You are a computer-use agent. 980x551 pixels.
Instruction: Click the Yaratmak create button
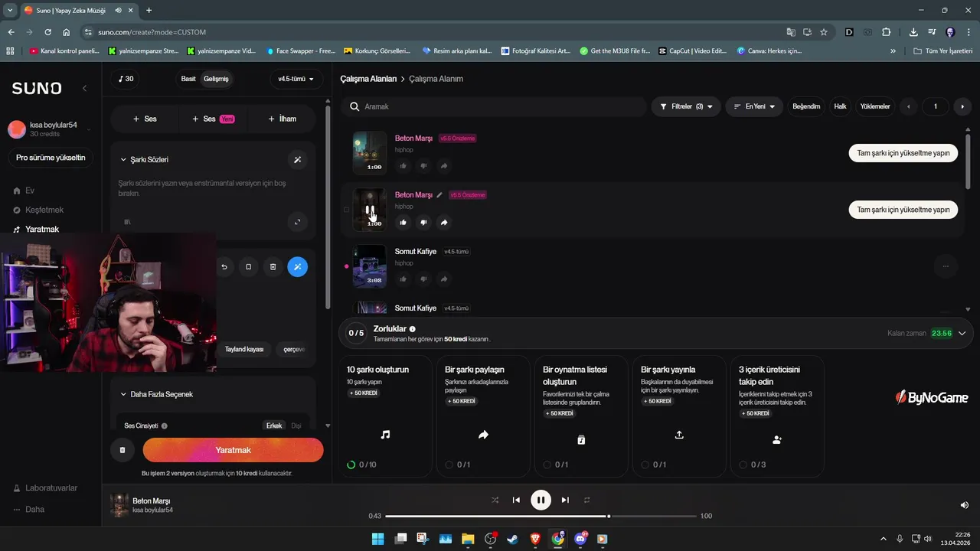point(233,450)
